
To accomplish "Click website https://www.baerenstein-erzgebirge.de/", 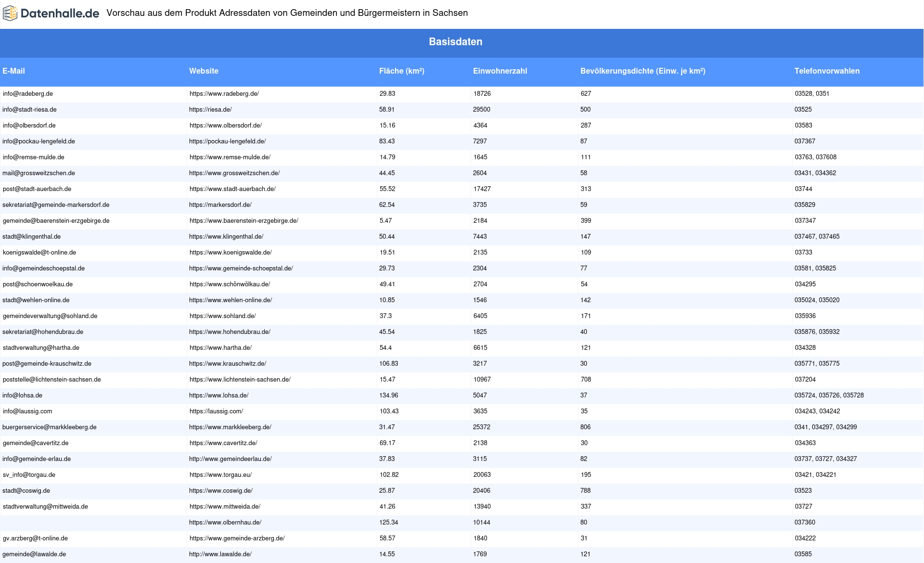I will click(x=244, y=221).
